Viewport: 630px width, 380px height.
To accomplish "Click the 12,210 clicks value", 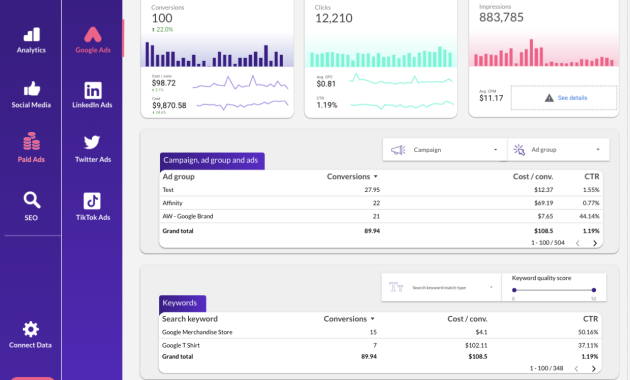I will [x=333, y=18].
